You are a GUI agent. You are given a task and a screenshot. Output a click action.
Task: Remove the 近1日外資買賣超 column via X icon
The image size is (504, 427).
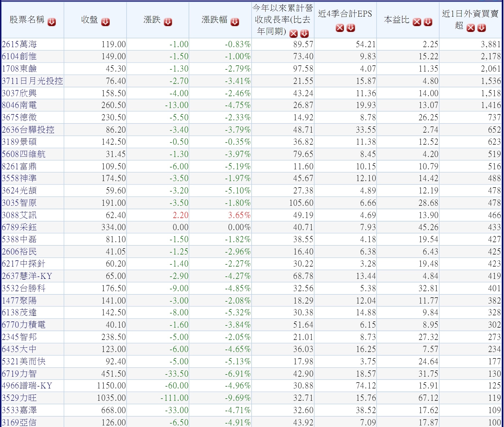471,28
